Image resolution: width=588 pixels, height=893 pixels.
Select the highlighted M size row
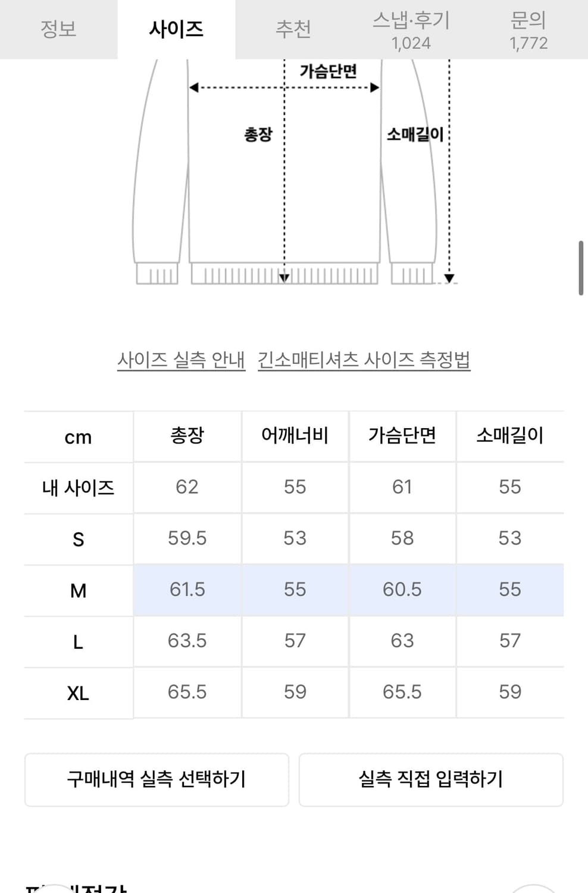click(294, 589)
